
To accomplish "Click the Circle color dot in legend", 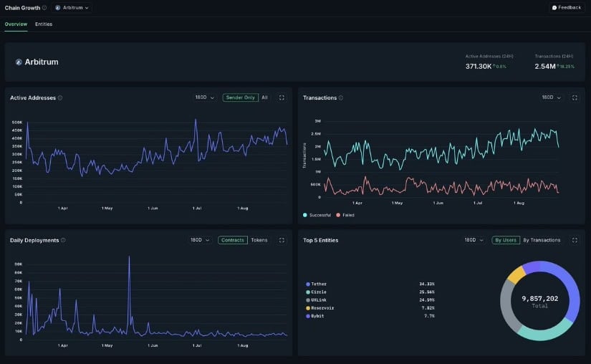I will [308, 292].
